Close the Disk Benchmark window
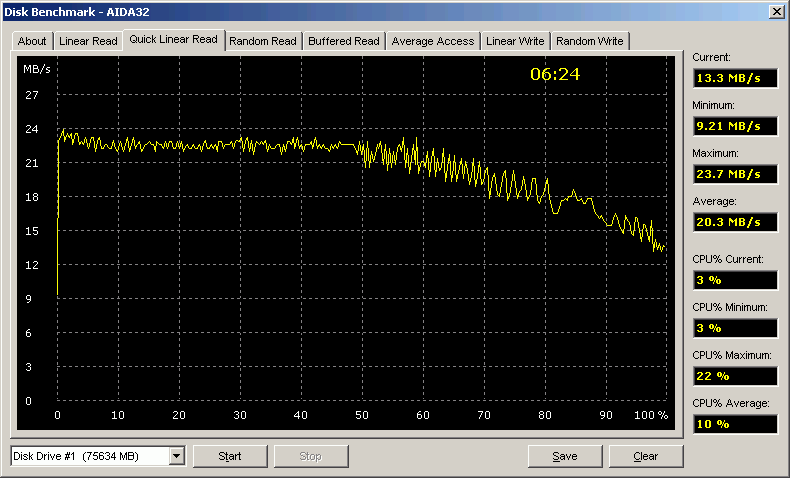This screenshot has width=790, height=478. pos(775,11)
